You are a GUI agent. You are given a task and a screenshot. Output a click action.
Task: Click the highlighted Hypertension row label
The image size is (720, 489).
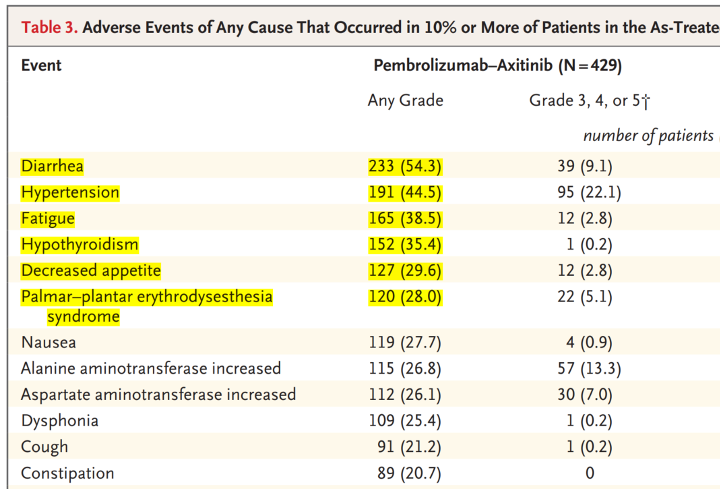pyautogui.click(x=70, y=192)
